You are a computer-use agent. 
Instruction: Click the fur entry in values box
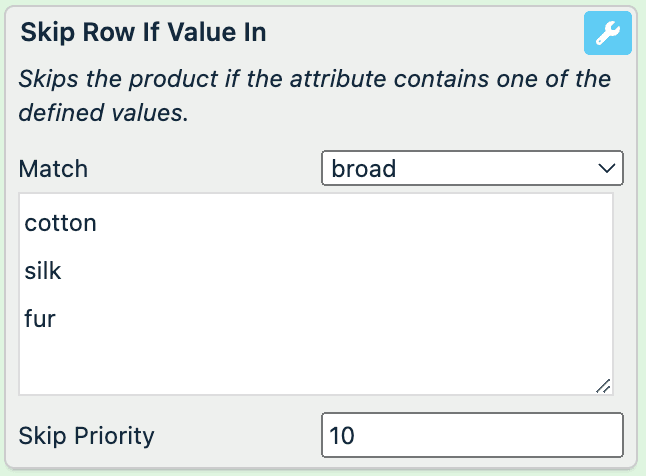(x=40, y=319)
